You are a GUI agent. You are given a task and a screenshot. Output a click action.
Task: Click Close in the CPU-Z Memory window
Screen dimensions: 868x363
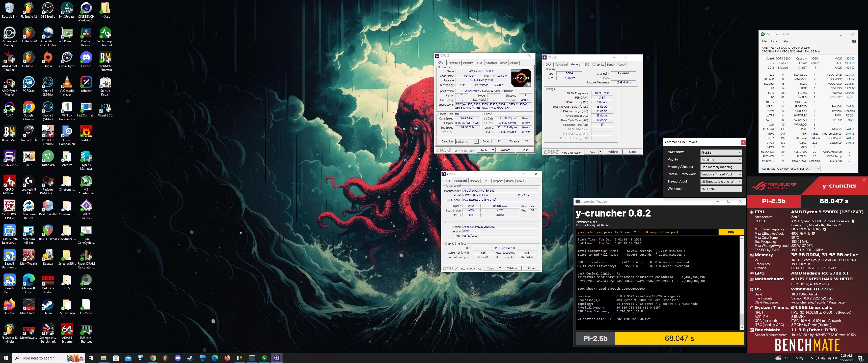click(x=632, y=152)
